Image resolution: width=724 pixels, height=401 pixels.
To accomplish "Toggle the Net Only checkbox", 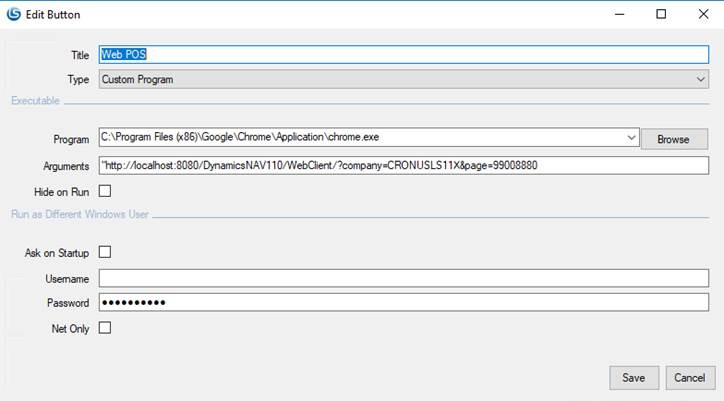I will click(105, 327).
